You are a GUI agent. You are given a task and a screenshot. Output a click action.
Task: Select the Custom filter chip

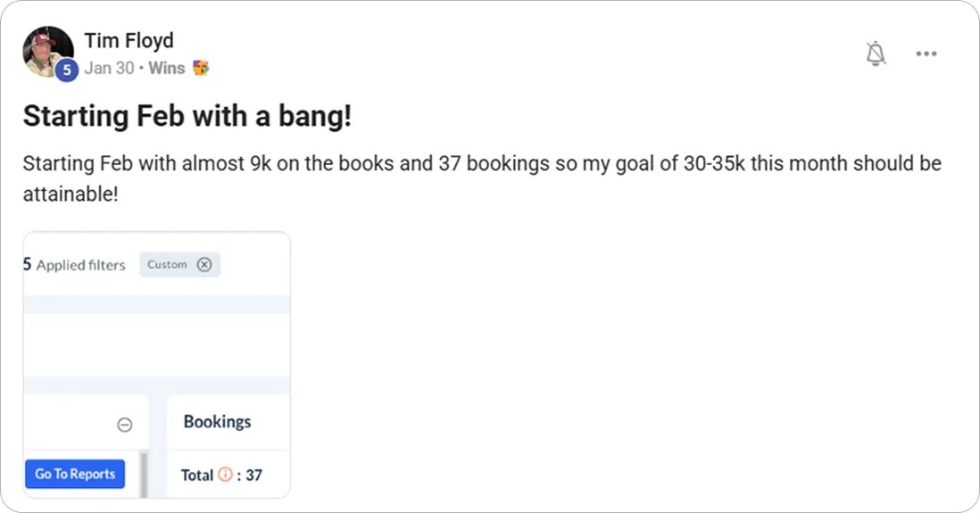pyautogui.click(x=167, y=264)
